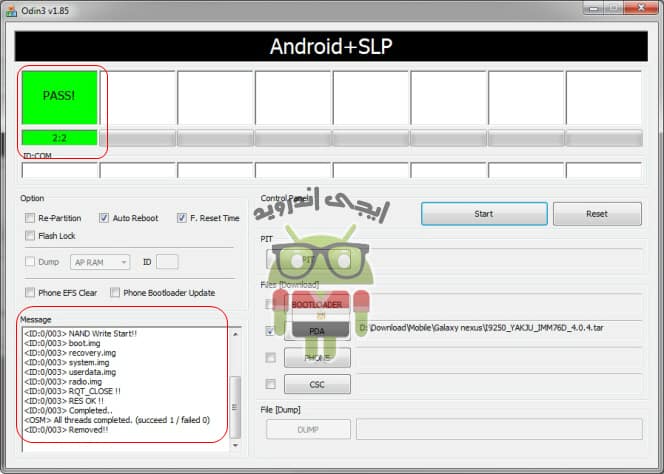664x474 pixels.
Task: Click the Reset button
Action: point(597,214)
